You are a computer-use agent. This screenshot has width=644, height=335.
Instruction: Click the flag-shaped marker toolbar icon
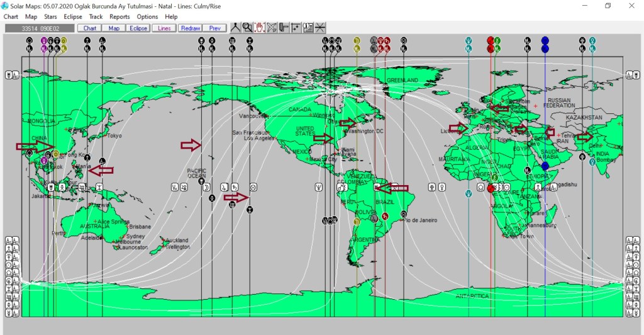coord(284,28)
